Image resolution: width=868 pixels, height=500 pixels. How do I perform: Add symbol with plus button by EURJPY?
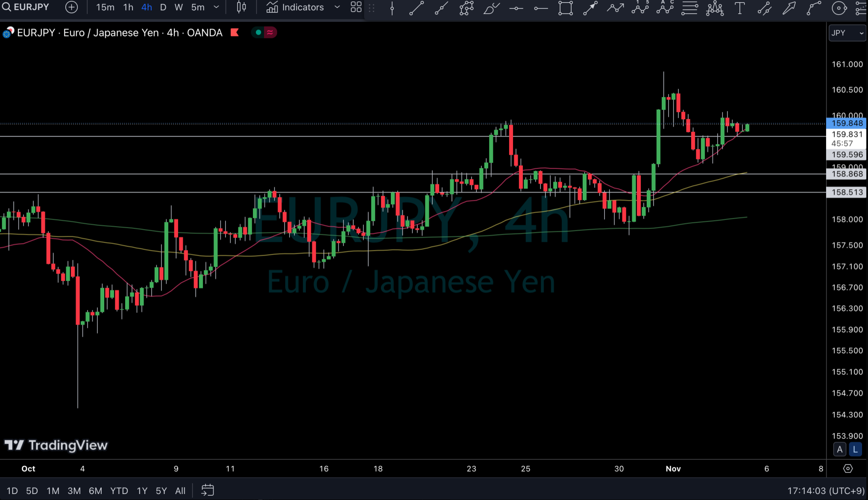(x=71, y=7)
